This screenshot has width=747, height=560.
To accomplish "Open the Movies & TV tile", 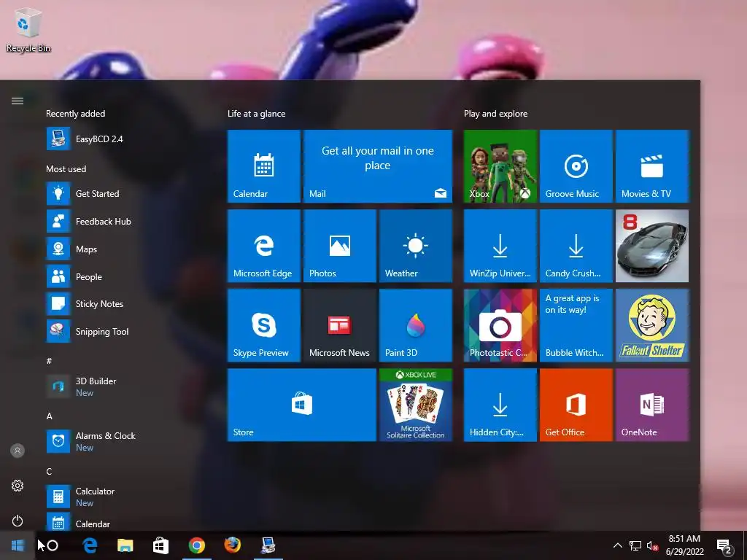I will pos(651,166).
